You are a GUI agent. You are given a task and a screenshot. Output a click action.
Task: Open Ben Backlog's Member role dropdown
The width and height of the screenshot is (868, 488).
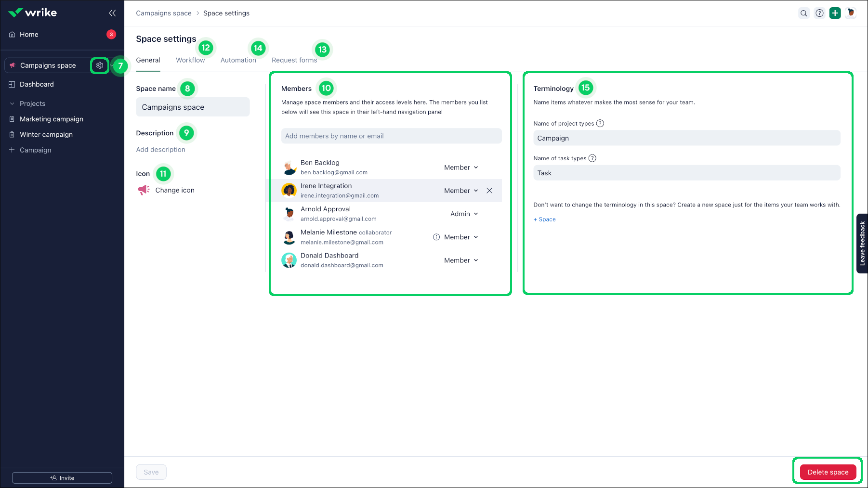[461, 167]
